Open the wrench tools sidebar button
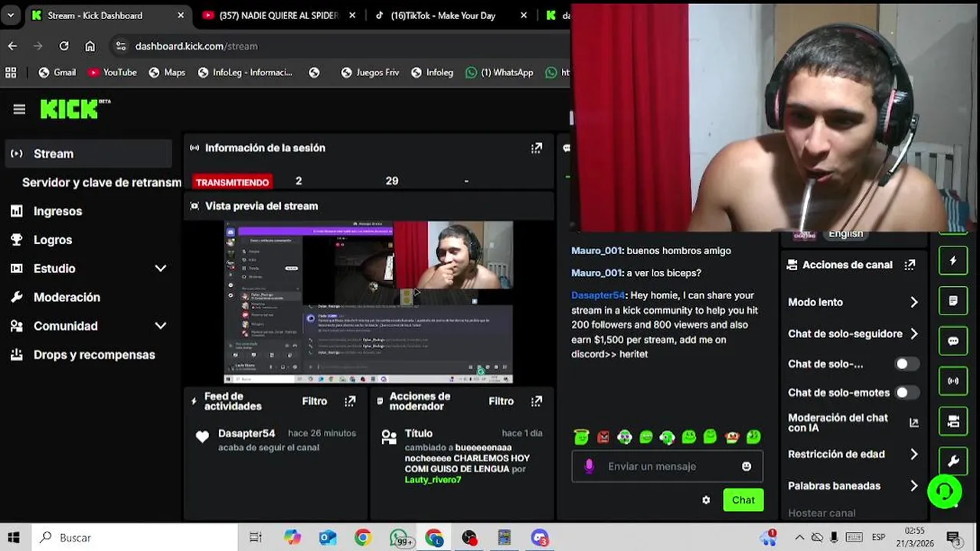 pos(953,461)
